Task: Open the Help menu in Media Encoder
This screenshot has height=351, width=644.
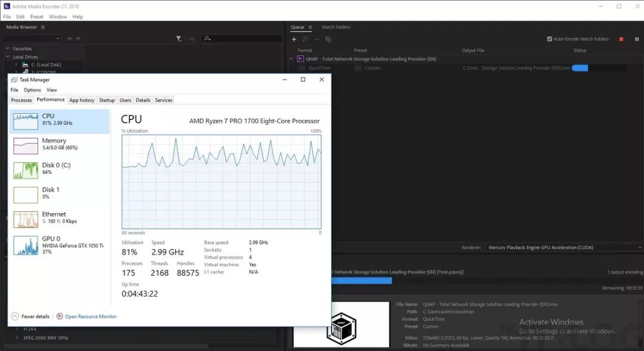Action: pos(78,17)
